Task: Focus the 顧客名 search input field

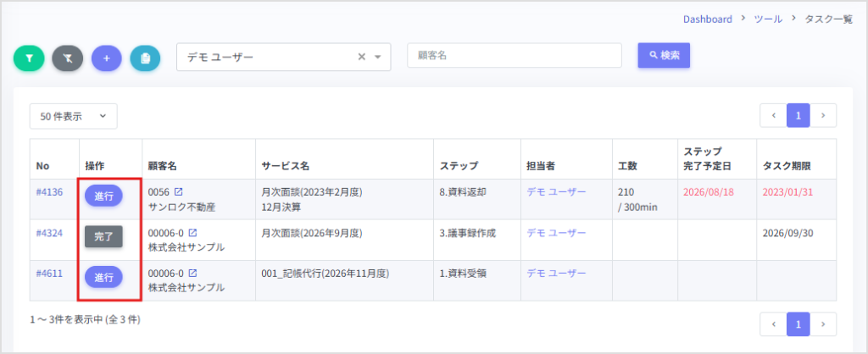Action: click(x=515, y=55)
